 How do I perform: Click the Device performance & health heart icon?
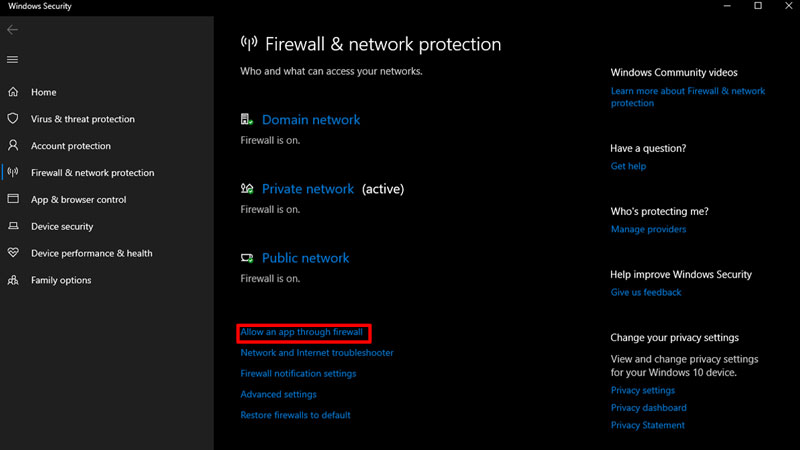click(x=13, y=253)
